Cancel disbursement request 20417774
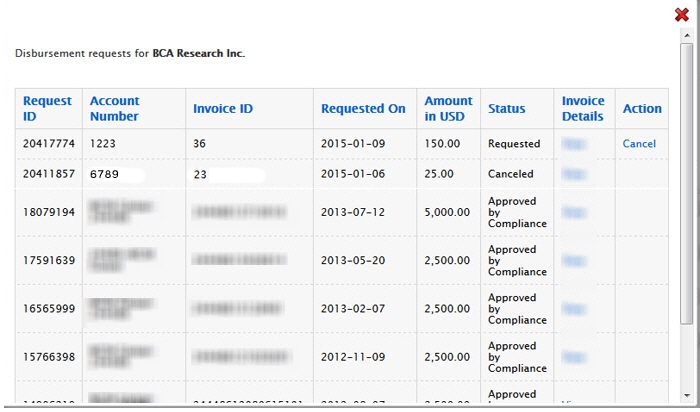700x412 pixels. (x=639, y=144)
